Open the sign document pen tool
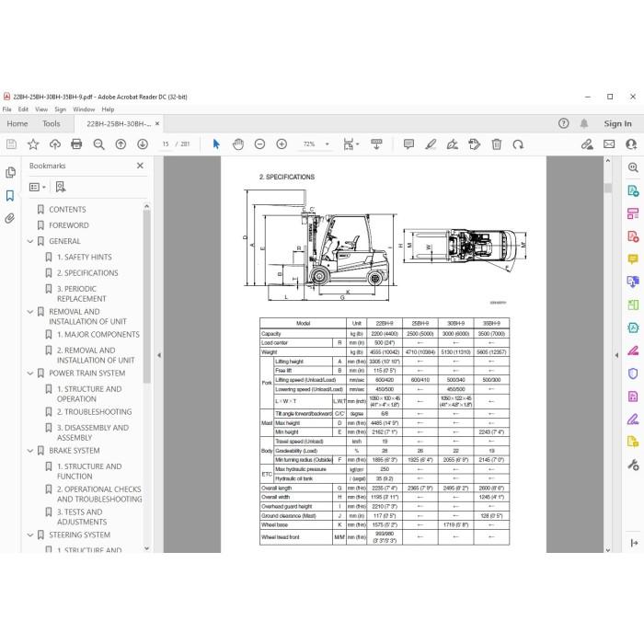Viewport: 644px width, 644px height. (x=453, y=144)
